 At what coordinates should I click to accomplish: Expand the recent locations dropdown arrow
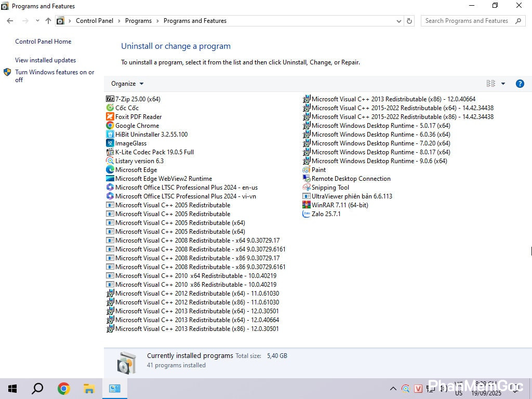(37, 21)
